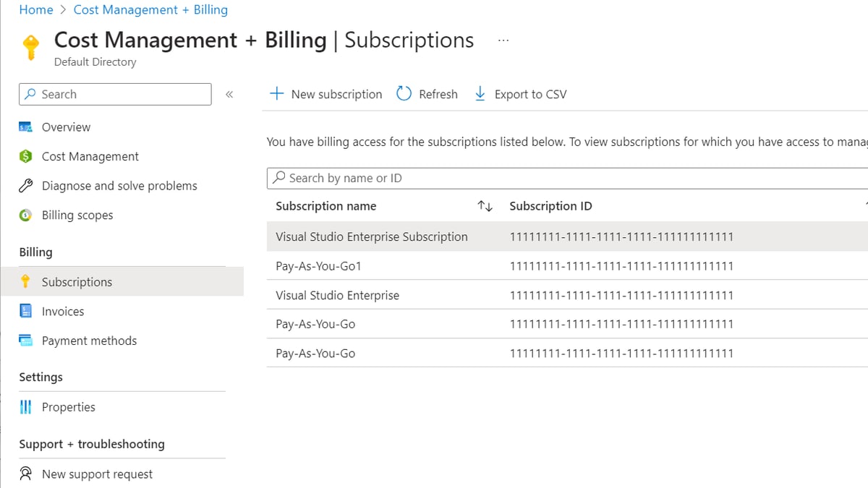
Task: Open the Overview menu item
Action: tap(66, 127)
